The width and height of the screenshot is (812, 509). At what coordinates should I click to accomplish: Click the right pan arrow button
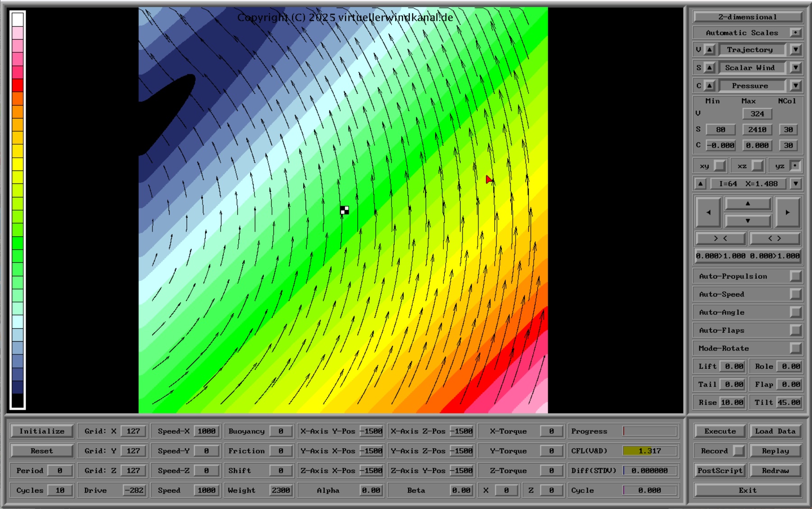(787, 212)
